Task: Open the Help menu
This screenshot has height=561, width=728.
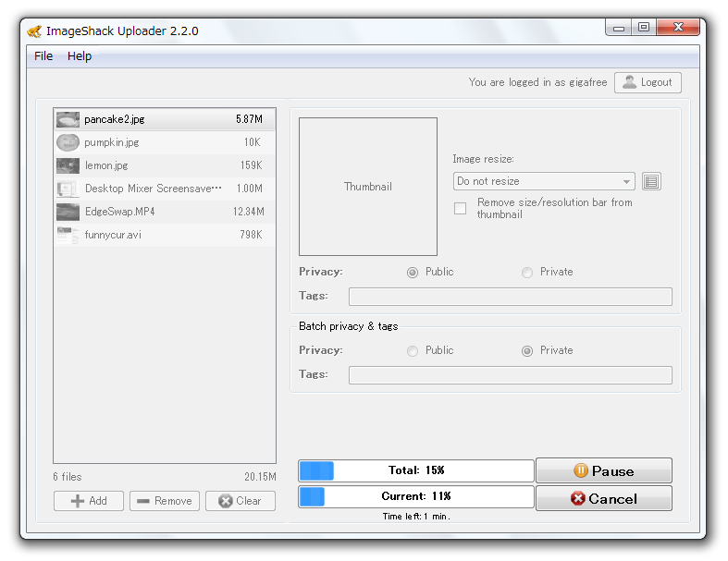Action: [x=80, y=56]
